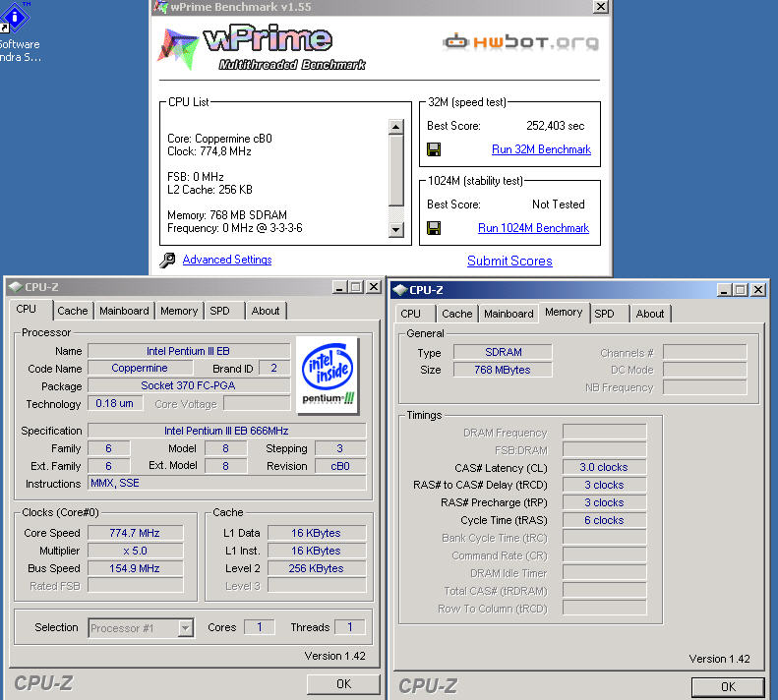Close the left CPU-Z window
The image size is (778, 700).
coord(374,287)
